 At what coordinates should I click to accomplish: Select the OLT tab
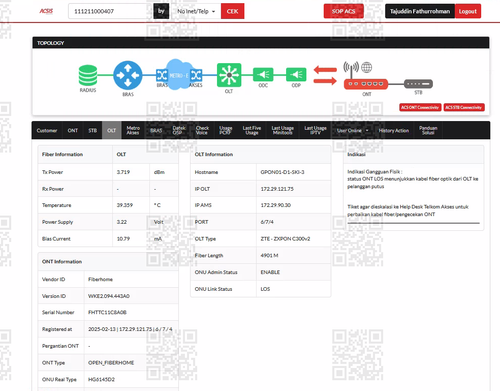(x=112, y=130)
